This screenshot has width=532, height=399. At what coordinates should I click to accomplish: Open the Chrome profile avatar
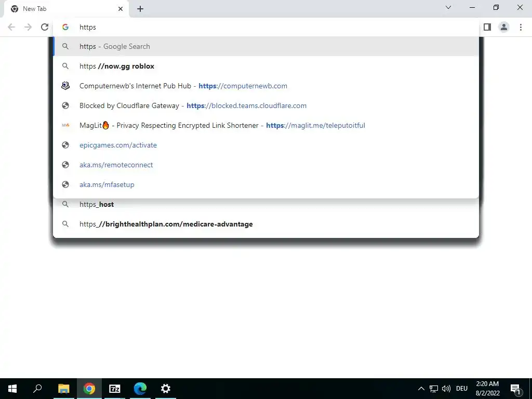click(504, 27)
